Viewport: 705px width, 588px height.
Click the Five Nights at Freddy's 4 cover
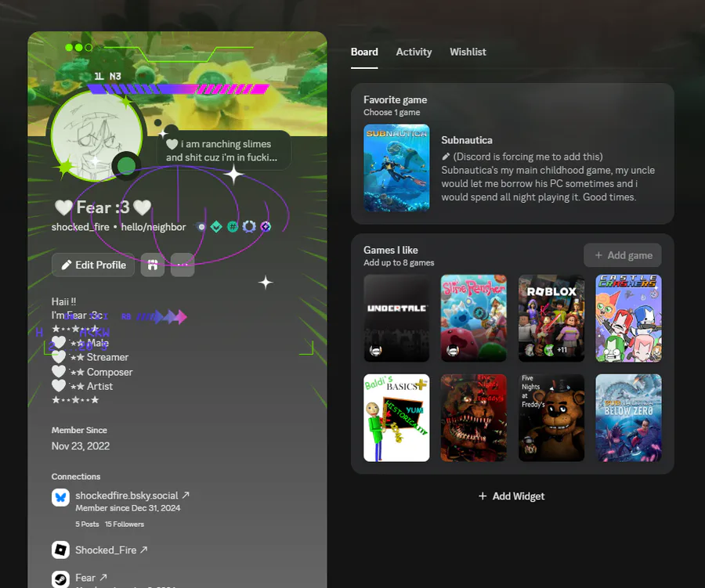pyautogui.click(x=473, y=417)
